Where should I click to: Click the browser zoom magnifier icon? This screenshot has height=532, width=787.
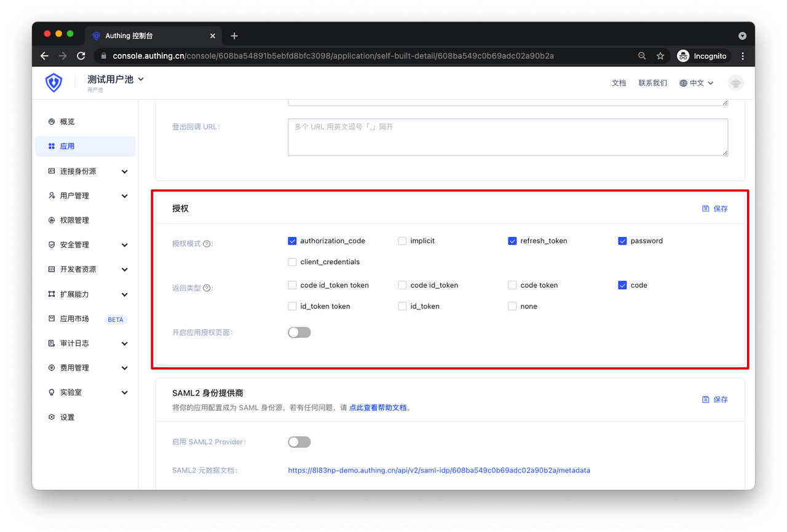642,56
